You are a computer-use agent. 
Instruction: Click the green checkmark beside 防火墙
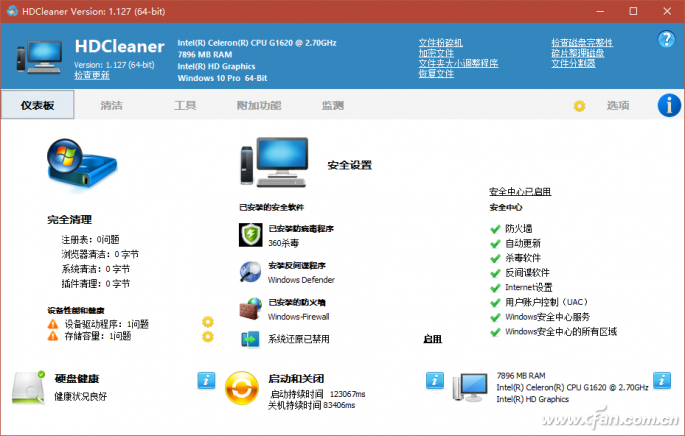495,229
